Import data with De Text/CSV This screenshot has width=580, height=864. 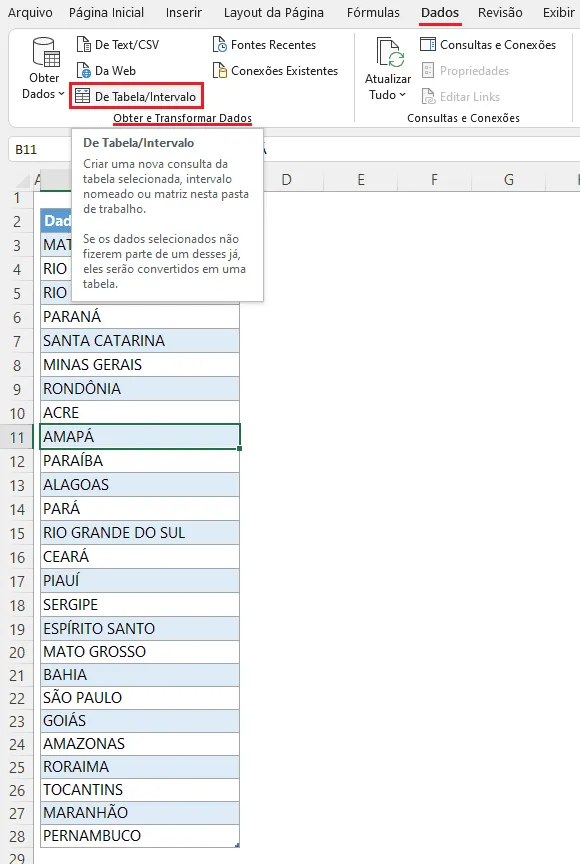[118, 45]
